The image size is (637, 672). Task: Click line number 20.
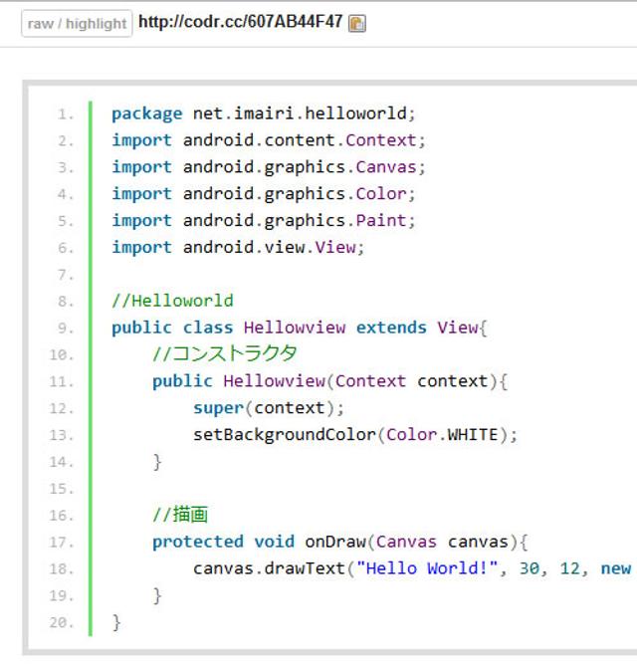point(62,622)
